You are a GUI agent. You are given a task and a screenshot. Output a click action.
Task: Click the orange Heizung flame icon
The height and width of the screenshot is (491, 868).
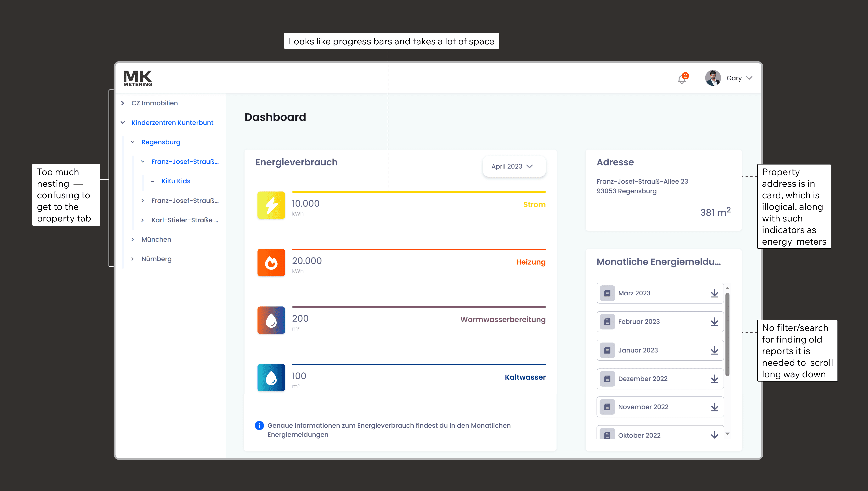[x=271, y=262]
